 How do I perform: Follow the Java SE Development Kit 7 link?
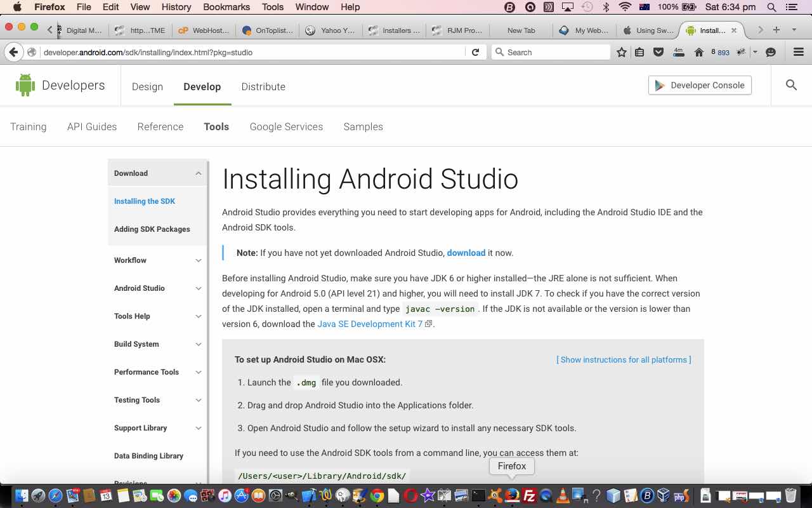click(370, 324)
